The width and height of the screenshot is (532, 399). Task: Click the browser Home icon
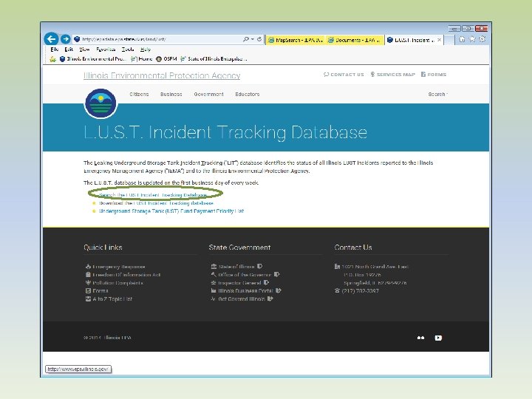coord(462,39)
